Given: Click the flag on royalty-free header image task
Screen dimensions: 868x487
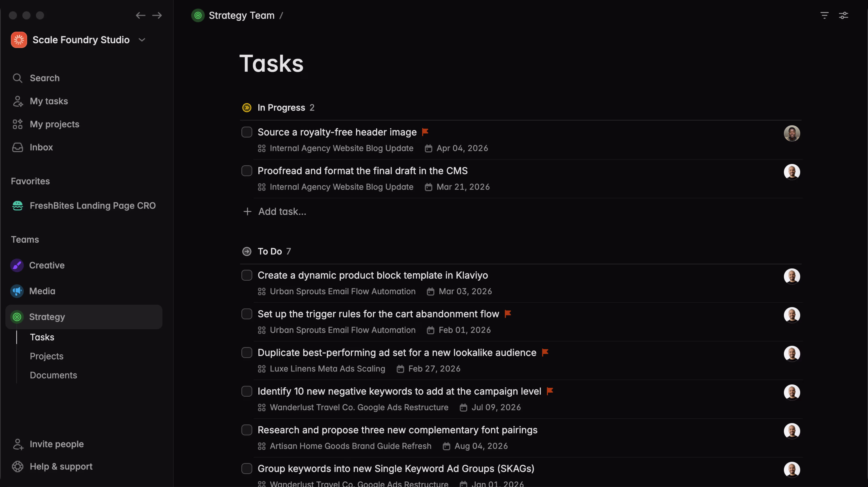Looking at the screenshot, I should (425, 132).
